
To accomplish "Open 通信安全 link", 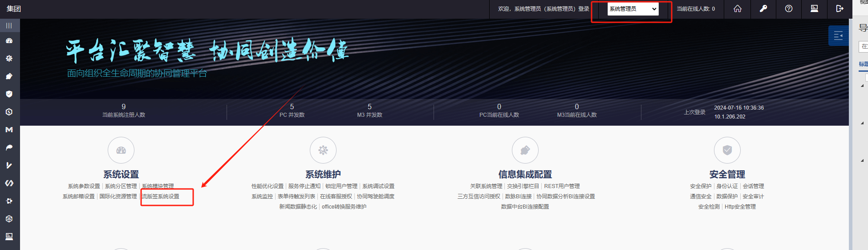I will point(701,197).
